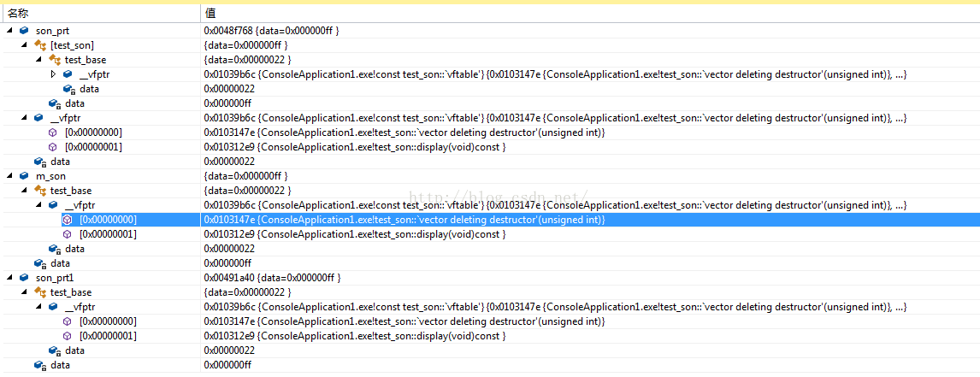The height and width of the screenshot is (377, 980).
Task: Click the blue cube icon beside son_prt
Action: (x=24, y=31)
